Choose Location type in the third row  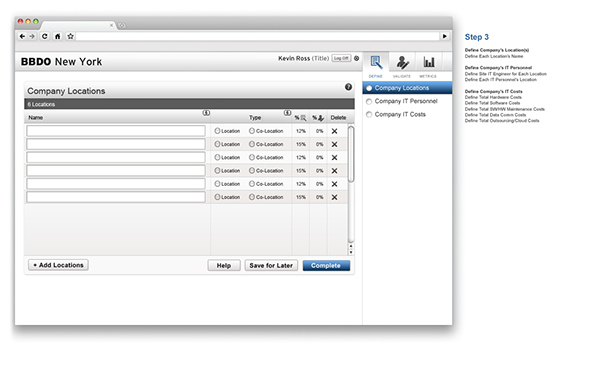[x=217, y=157]
